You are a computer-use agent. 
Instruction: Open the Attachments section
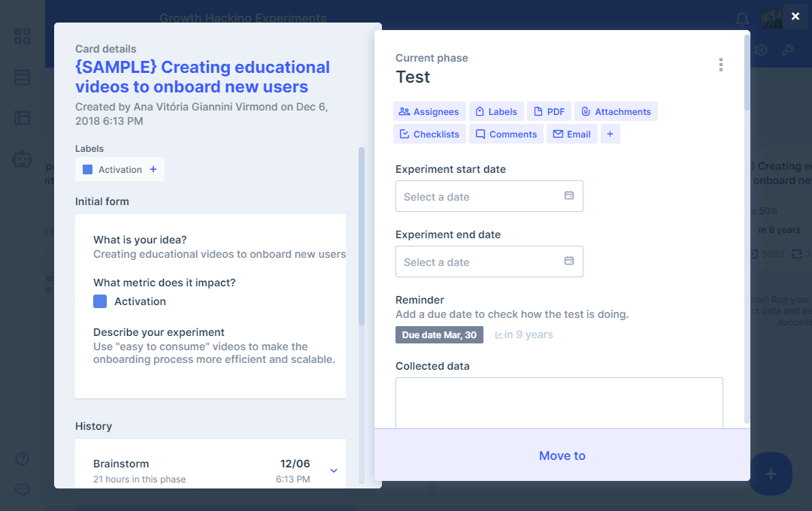click(616, 112)
